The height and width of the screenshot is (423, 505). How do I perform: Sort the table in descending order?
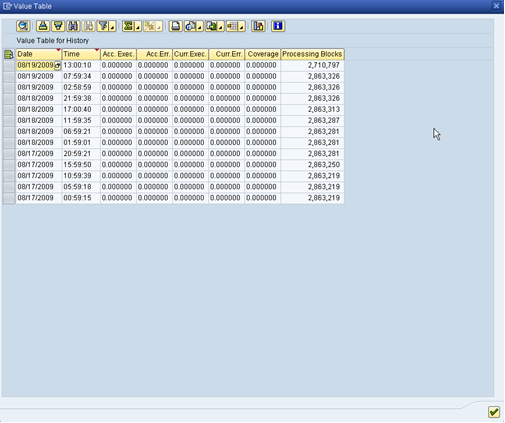coord(58,26)
